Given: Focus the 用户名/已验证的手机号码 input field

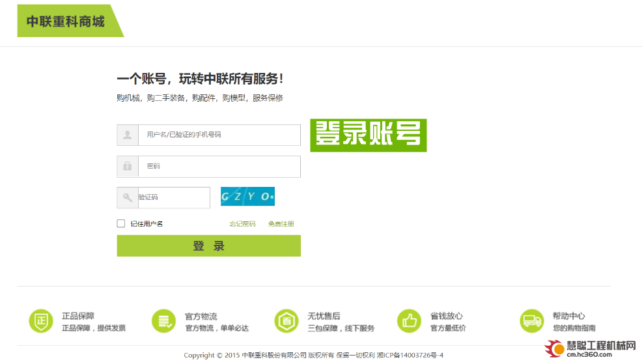Looking at the screenshot, I should (219, 135).
